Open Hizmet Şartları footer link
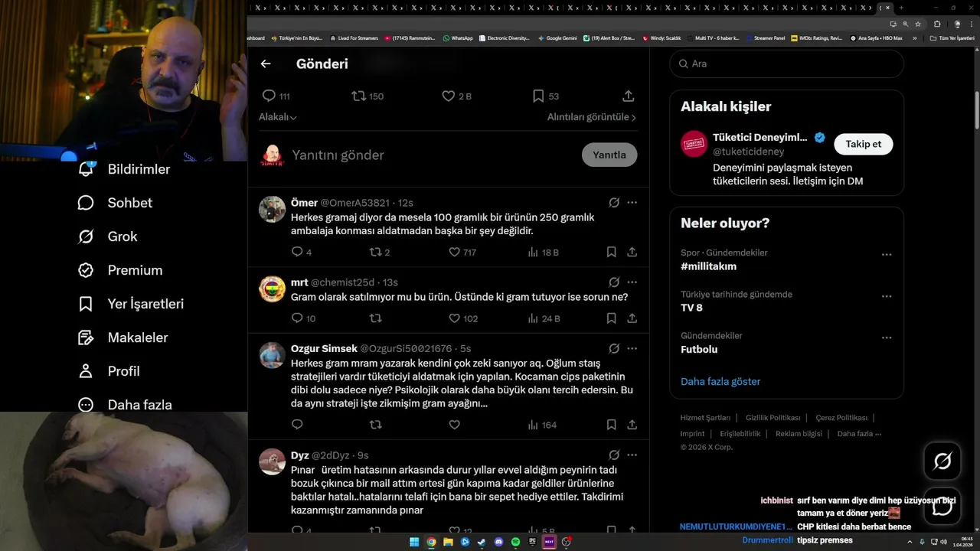The height and width of the screenshot is (551, 980). (705, 418)
